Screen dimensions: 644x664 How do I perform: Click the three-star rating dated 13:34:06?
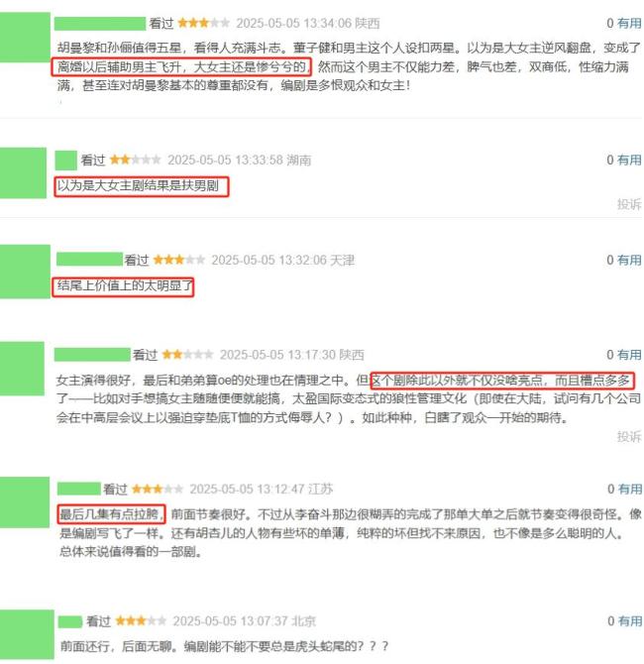(204, 23)
